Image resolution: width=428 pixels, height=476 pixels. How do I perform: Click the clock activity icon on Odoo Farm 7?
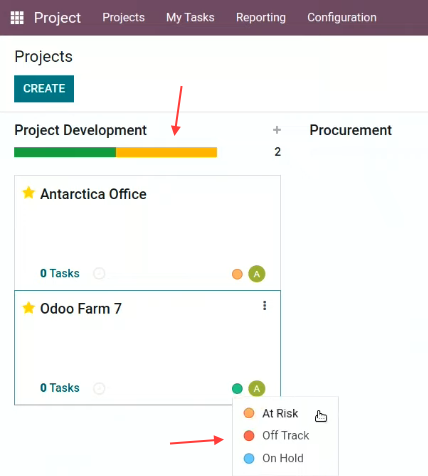99,388
